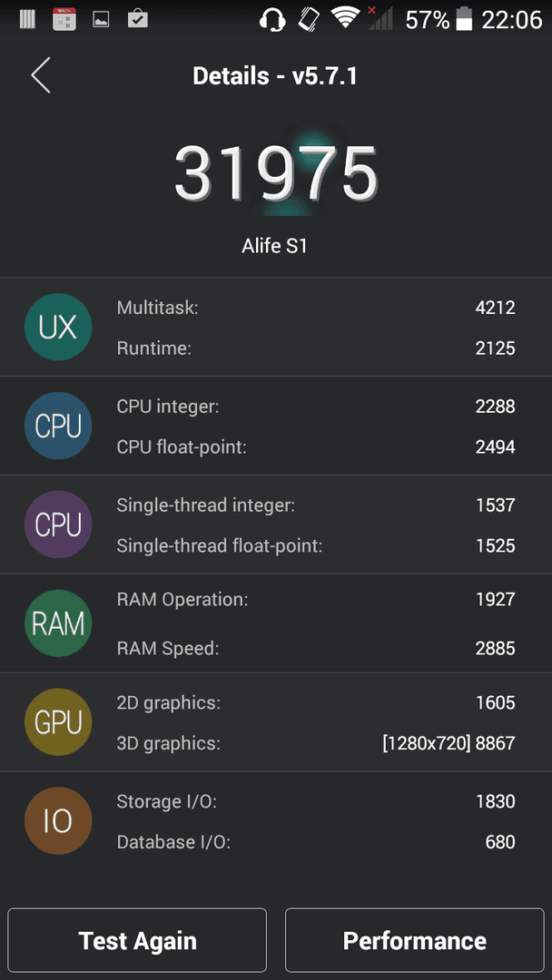The height and width of the screenshot is (980, 552).
Task: Open the Performance button
Action: point(415,941)
